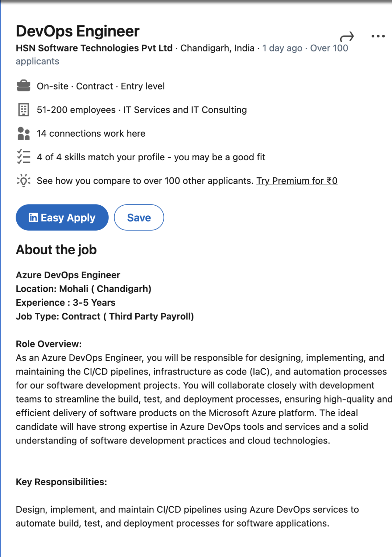
Task: Open HSN Software Technologies Pvt Ltd company page
Action: pyautogui.click(x=94, y=48)
